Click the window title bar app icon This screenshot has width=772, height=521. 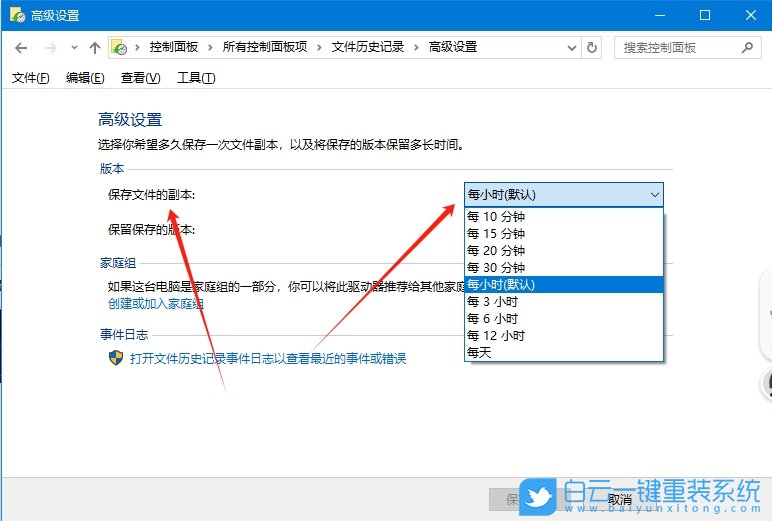point(17,15)
